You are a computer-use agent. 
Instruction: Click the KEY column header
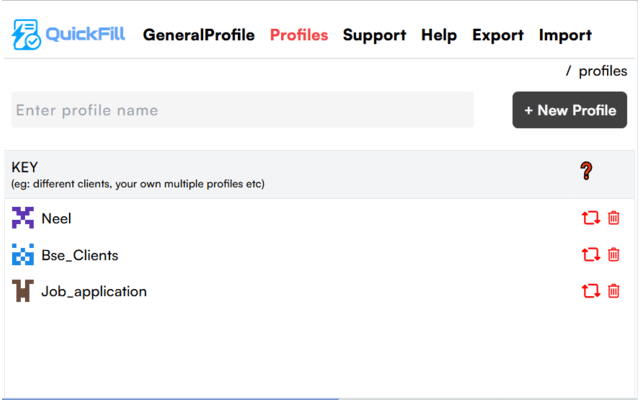24,167
